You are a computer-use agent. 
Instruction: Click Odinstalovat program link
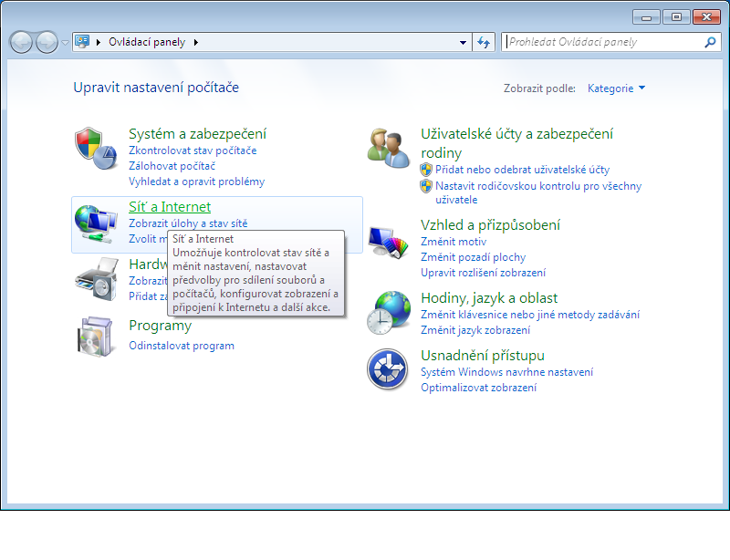coord(182,346)
